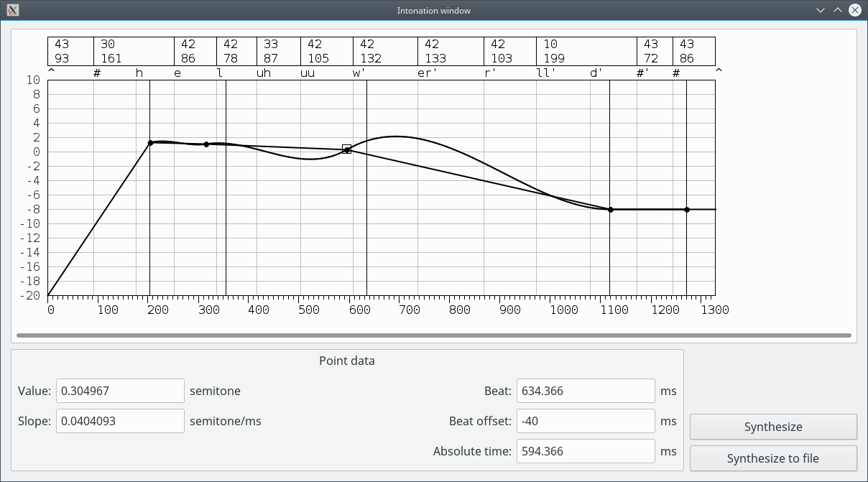
Task: Edit the Beat field 634.366
Action: coord(586,391)
